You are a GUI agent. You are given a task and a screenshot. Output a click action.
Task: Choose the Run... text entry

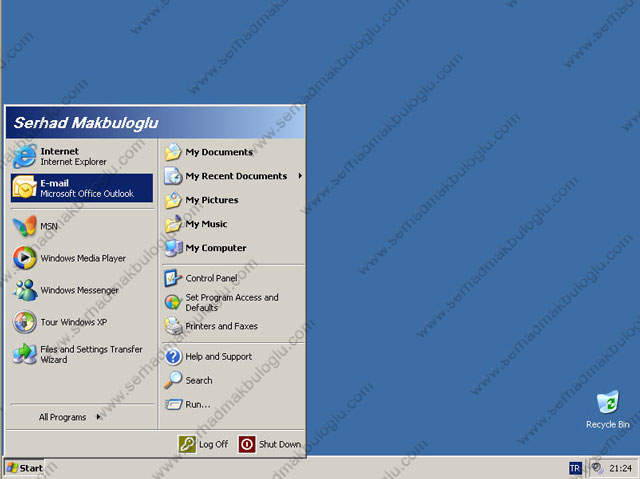(x=198, y=404)
